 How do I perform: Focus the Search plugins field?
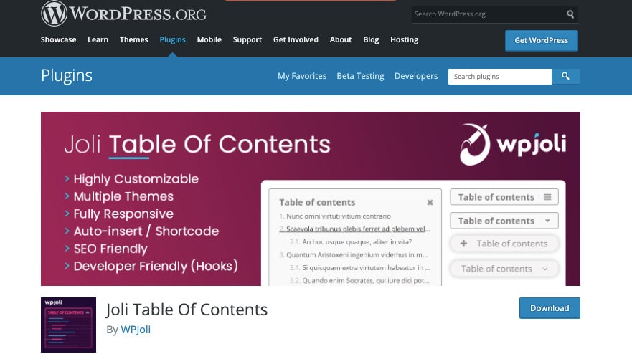(500, 76)
